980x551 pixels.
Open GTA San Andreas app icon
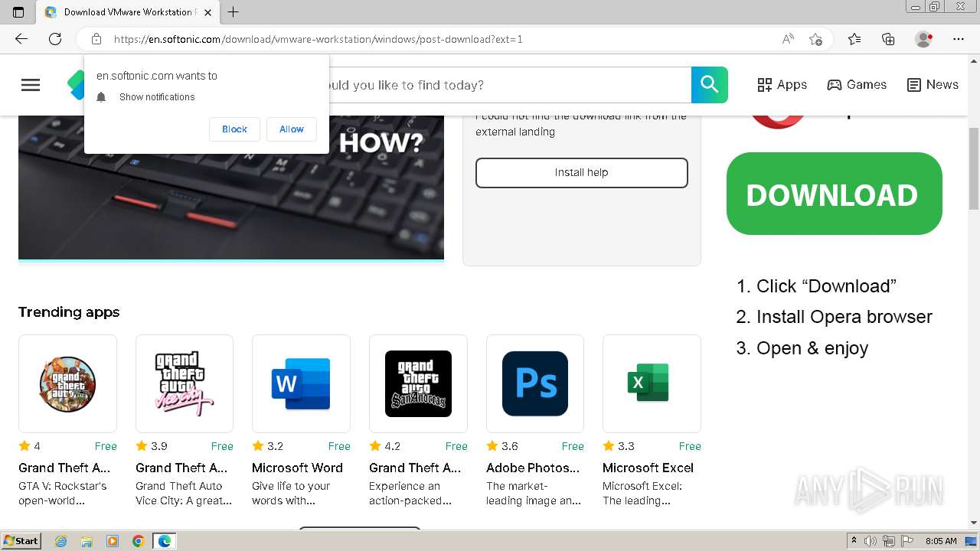point(418,383)
